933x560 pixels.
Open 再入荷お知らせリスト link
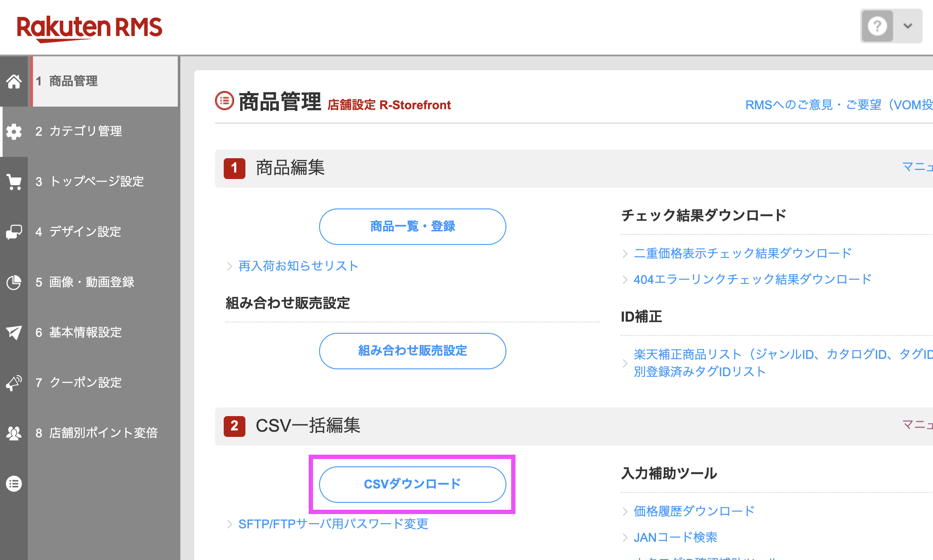298,266
